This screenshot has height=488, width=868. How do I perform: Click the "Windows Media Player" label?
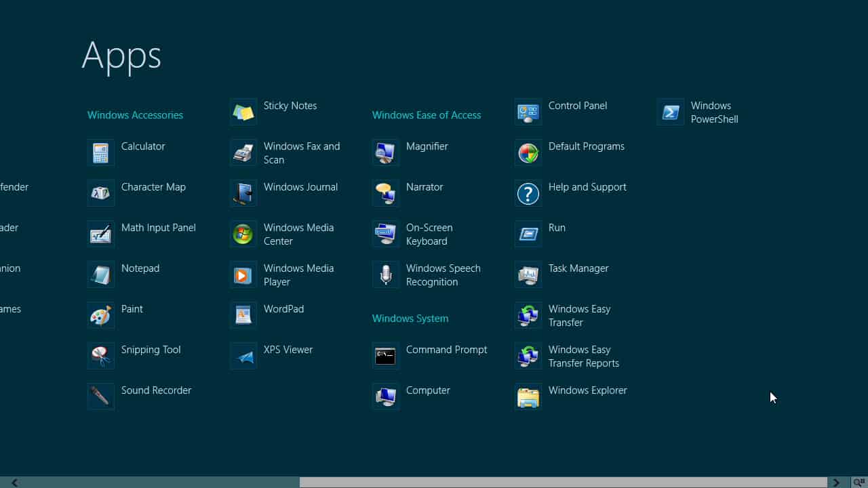298,275
